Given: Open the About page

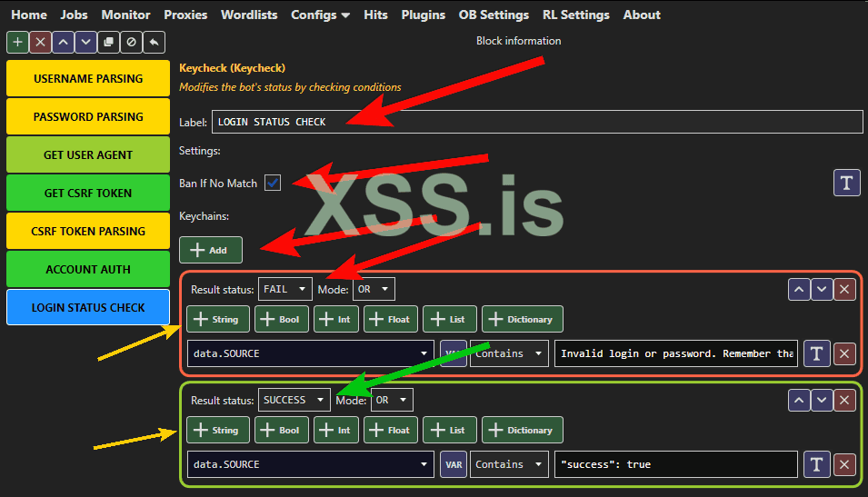Looking at the screenshot, I should click(x=642, y=15).
